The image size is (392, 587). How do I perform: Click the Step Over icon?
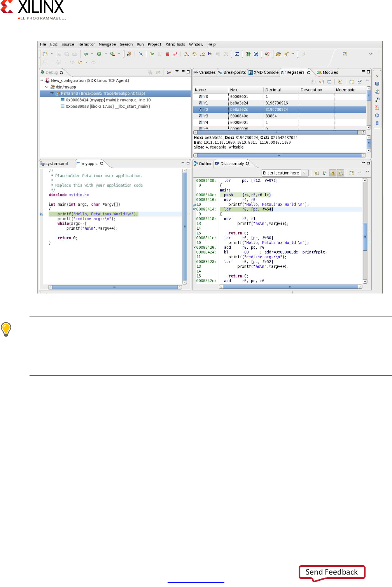pyautogui.click(x=194, y=54)
